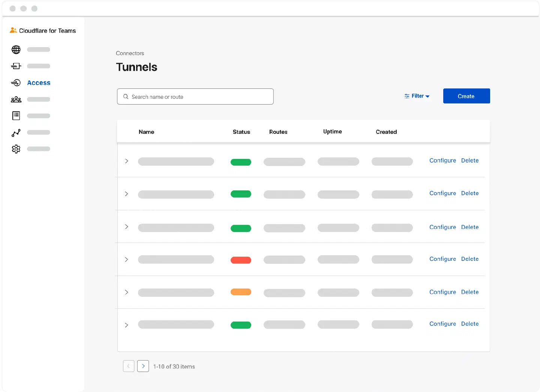The height and width of the screenshot is (392, 540).
Task: Delete the second tunnel
Action: pyautogui.click(x=470, y=193)
